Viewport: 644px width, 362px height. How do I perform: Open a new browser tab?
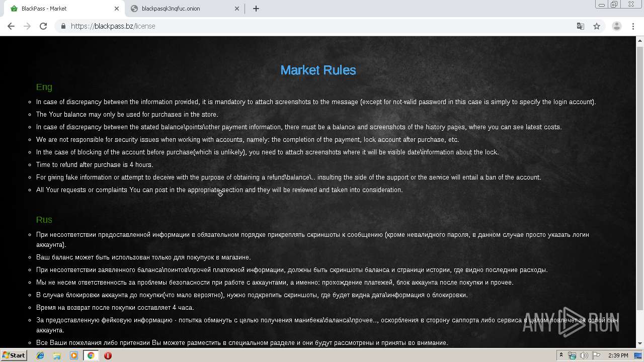pos(256,9)
